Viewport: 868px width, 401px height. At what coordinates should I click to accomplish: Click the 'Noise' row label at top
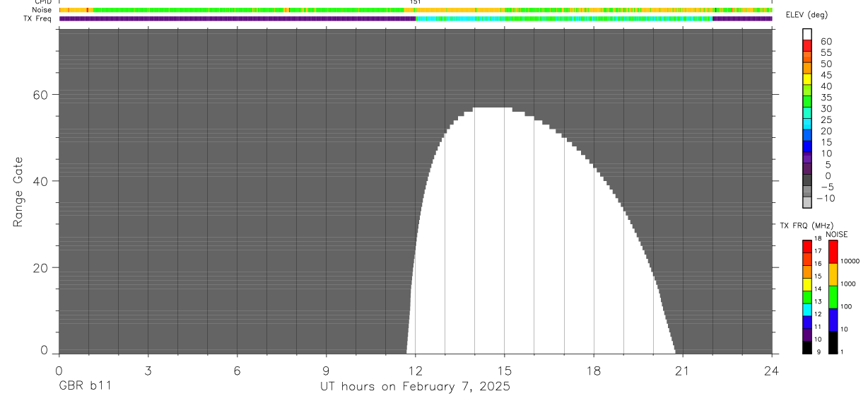41,10
